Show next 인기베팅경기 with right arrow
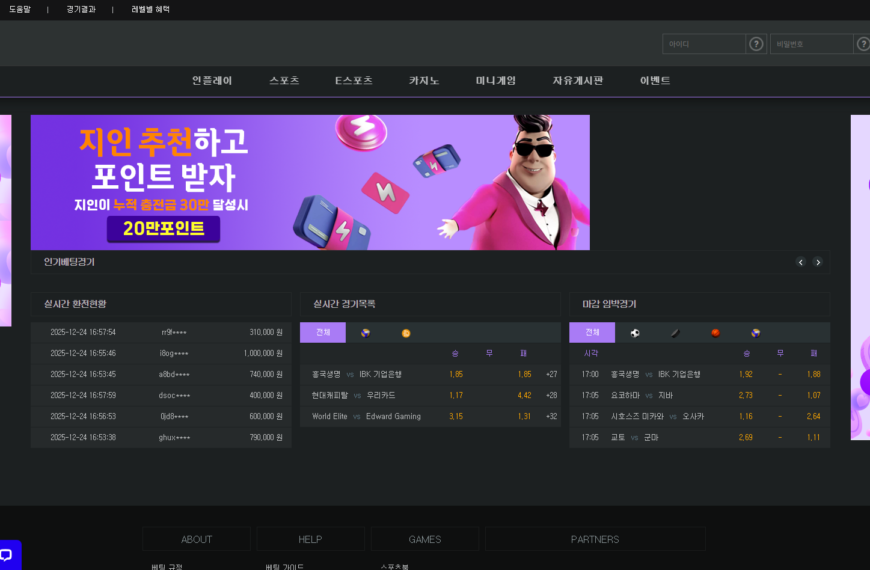870x570 pixels. (x=818, y=262)
